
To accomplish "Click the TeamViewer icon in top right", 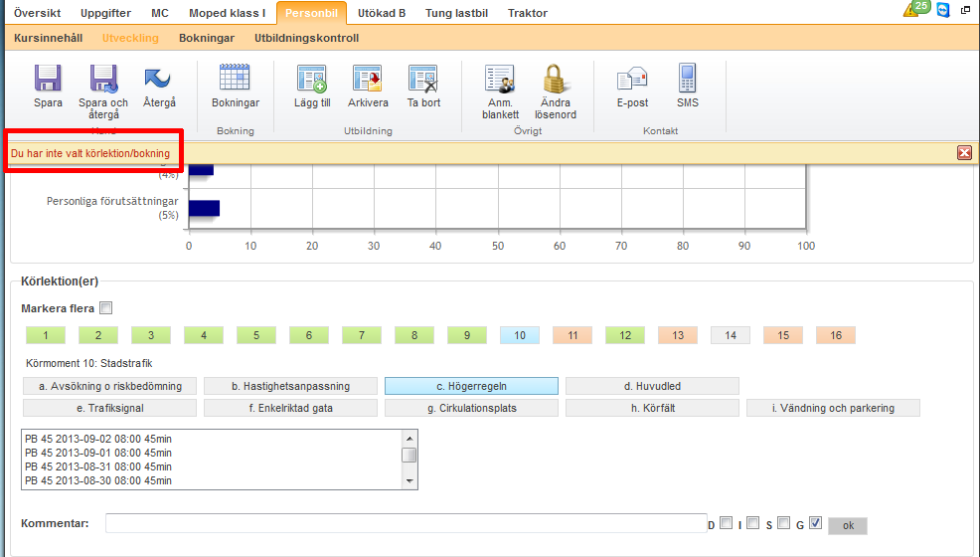I will point(943,9).
